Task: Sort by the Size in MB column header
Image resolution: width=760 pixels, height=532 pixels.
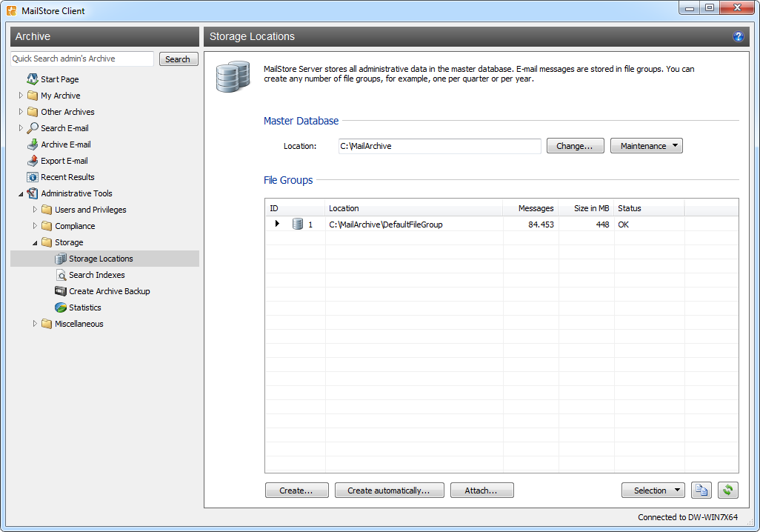Action: point(586,208)
